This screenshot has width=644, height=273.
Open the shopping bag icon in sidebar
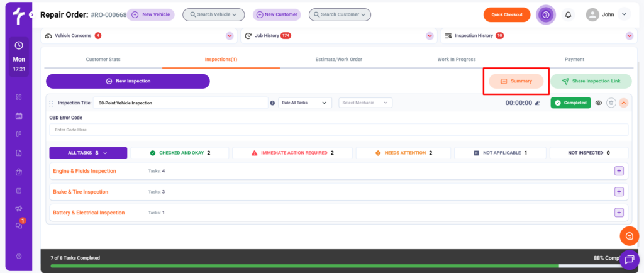click(x=18, y=172)
